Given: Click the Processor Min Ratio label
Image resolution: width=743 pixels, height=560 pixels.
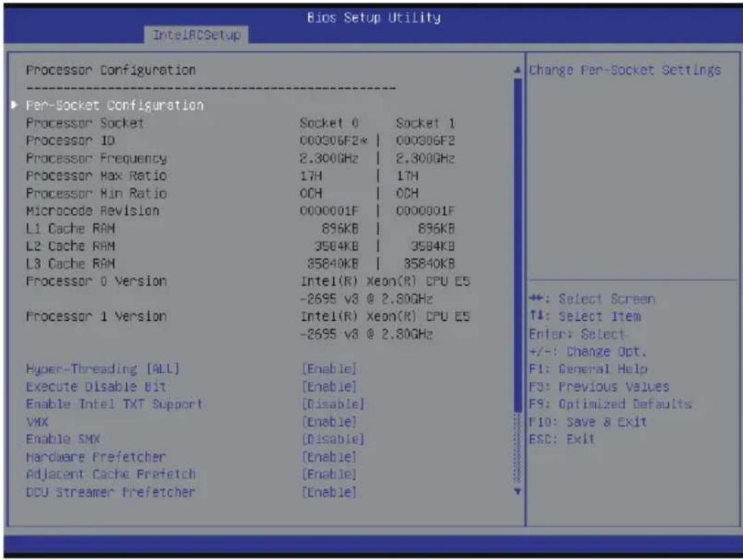Looking at the screenshot, I should coord(96,193).
